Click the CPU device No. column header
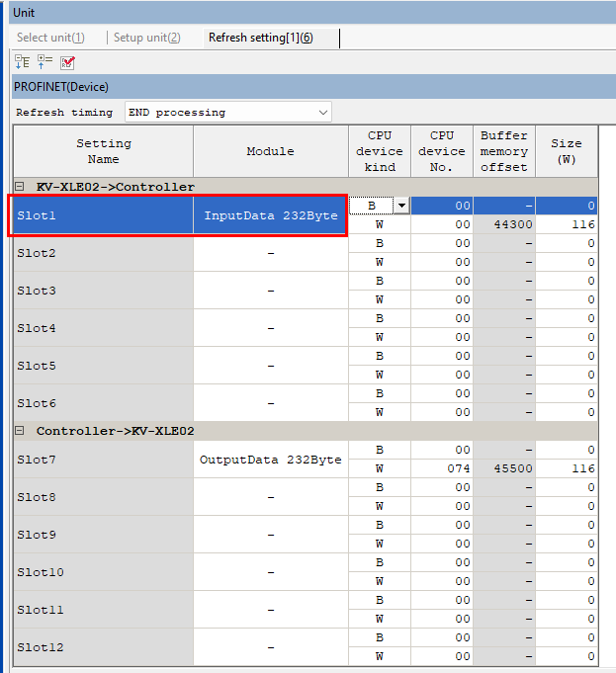 tap(442, 151)
